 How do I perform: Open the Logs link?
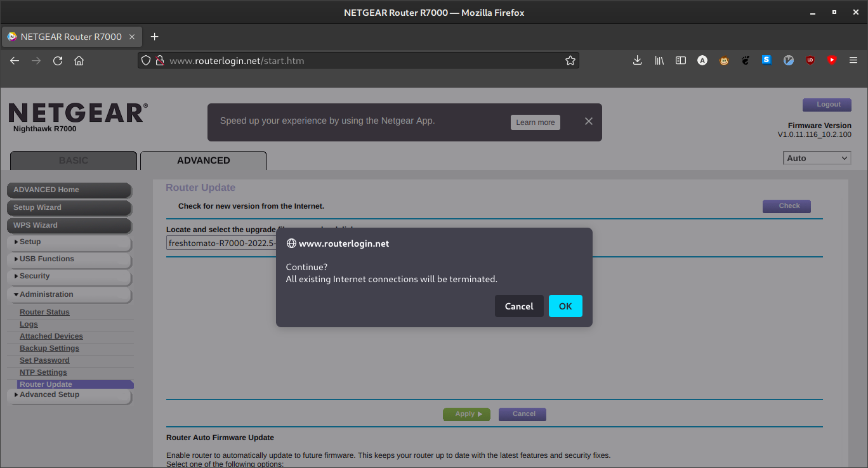pos(29,324)
